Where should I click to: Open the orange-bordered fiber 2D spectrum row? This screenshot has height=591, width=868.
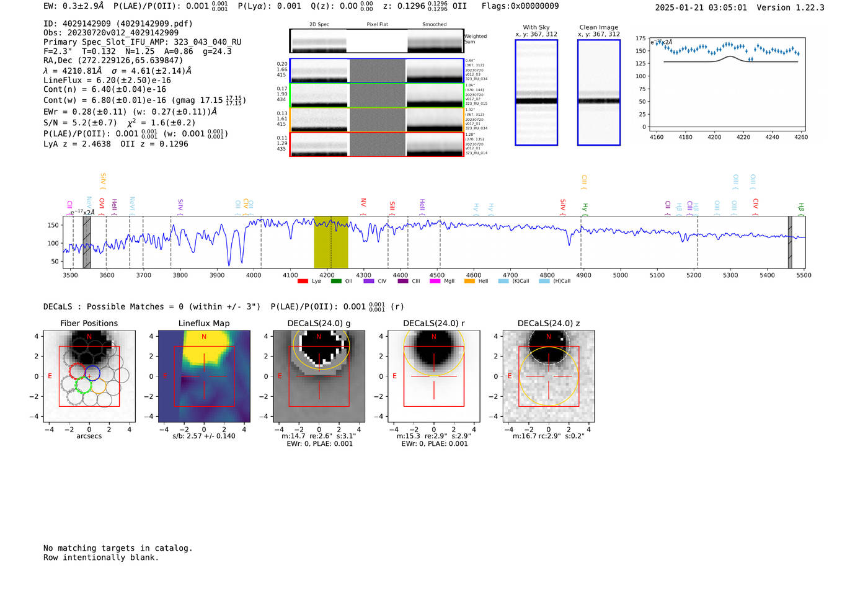click(x=377, y=120)
